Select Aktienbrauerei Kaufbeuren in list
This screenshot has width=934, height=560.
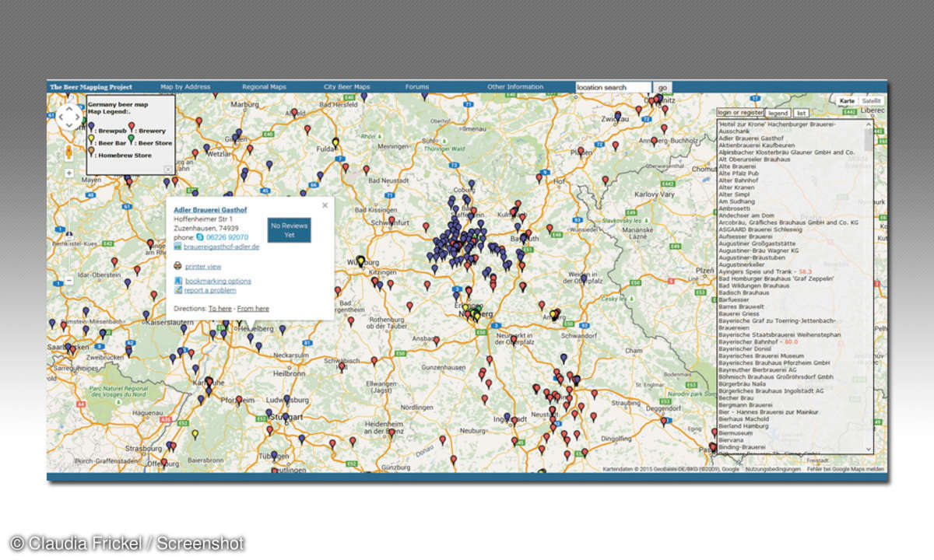758,145
